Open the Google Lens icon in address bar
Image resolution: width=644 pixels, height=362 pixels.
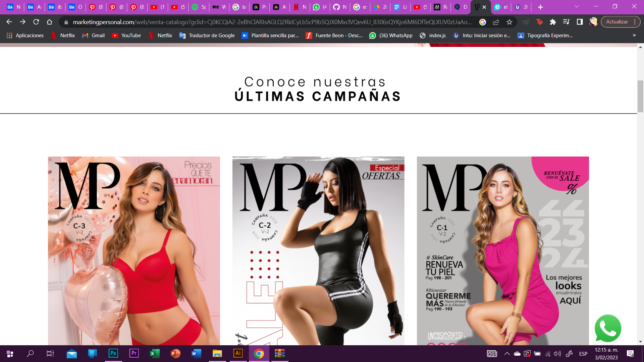coord(482,22)
